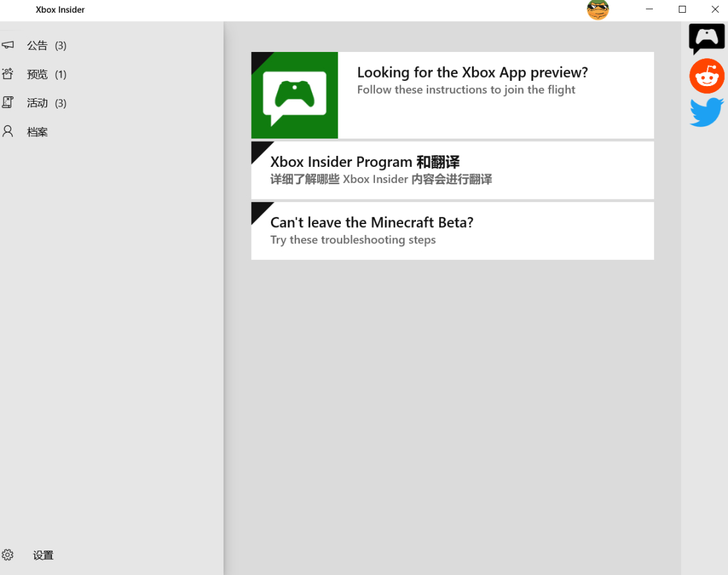Click "Try these troubleshooting steps" subtitle

pos(353,240)
